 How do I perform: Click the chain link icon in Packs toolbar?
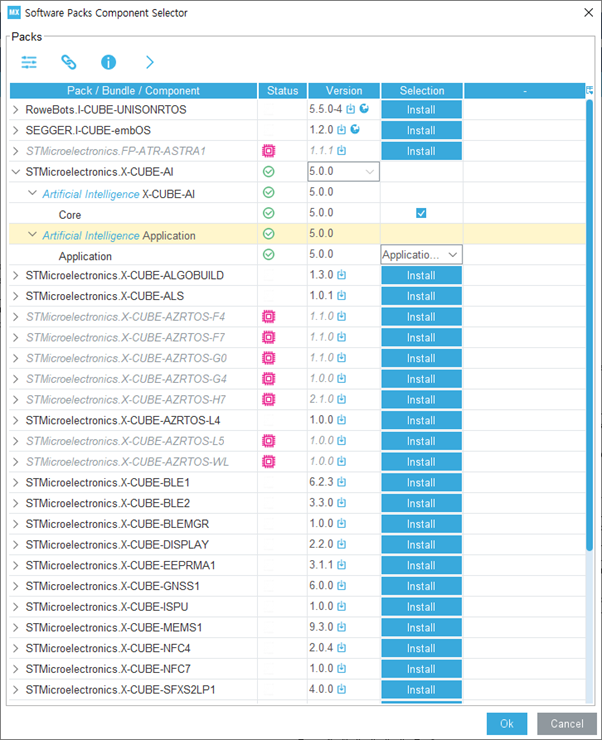pos(69,62)
